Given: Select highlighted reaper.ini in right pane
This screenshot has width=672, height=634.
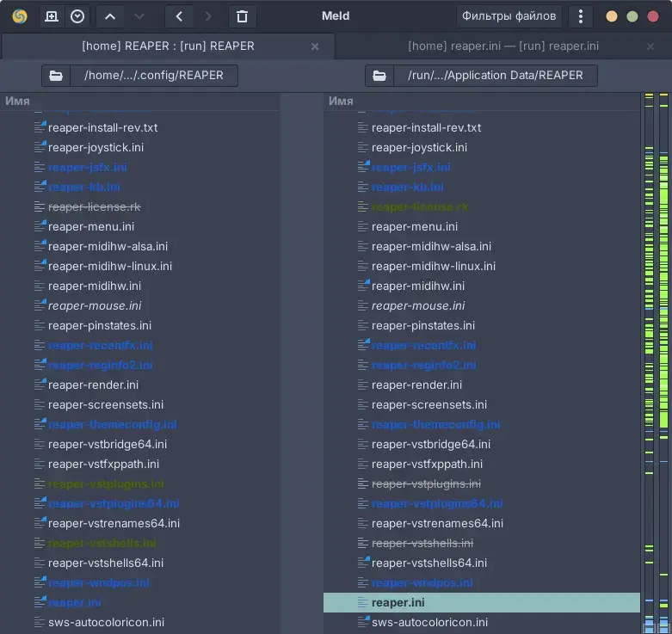Looking at the screenshot, I should 398,602.
